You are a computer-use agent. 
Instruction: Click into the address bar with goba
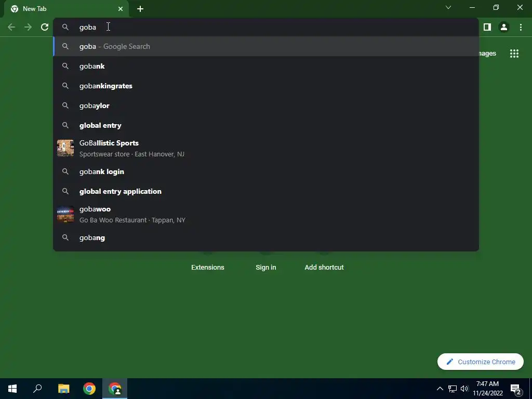click(266, 27)
